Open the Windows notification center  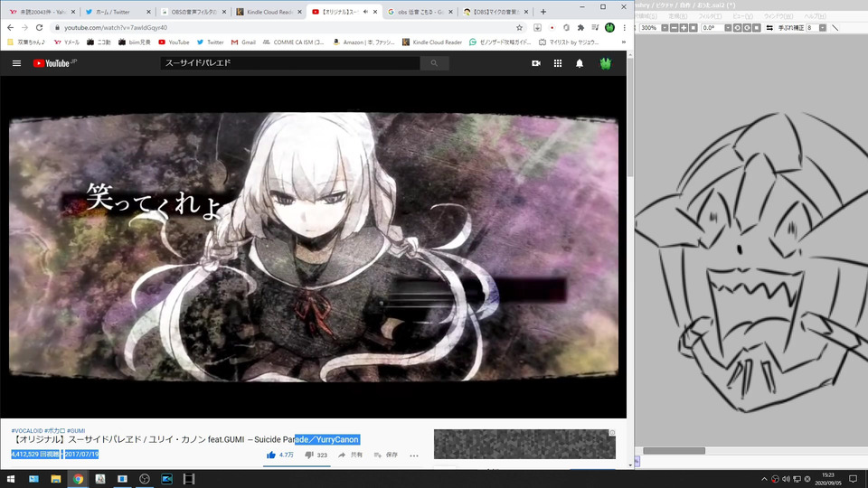click(853, 479)
